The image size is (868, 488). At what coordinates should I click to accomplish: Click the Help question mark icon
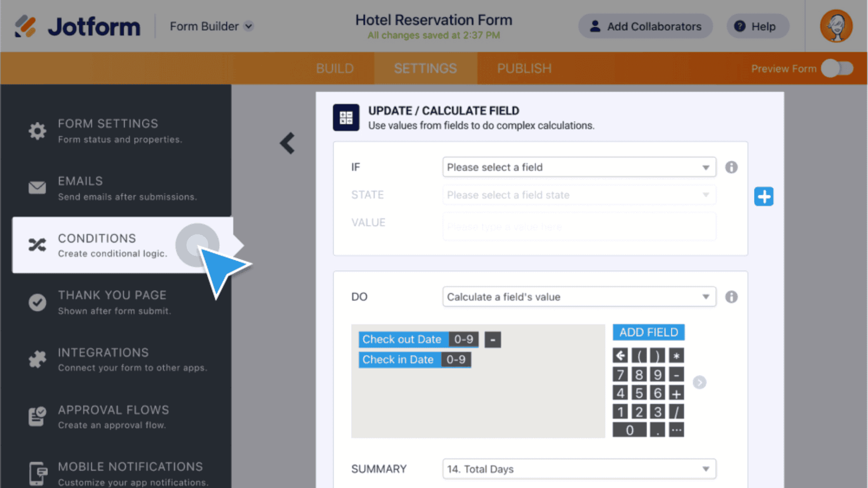tap(740, 26)
